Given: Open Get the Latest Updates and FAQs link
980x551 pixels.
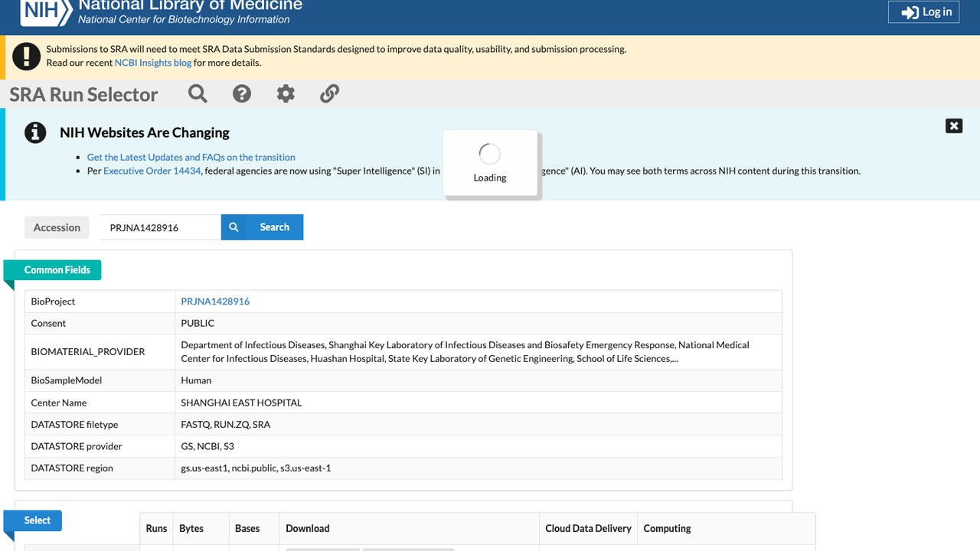Looking at the screenshot, I should (x=191, y=157).
